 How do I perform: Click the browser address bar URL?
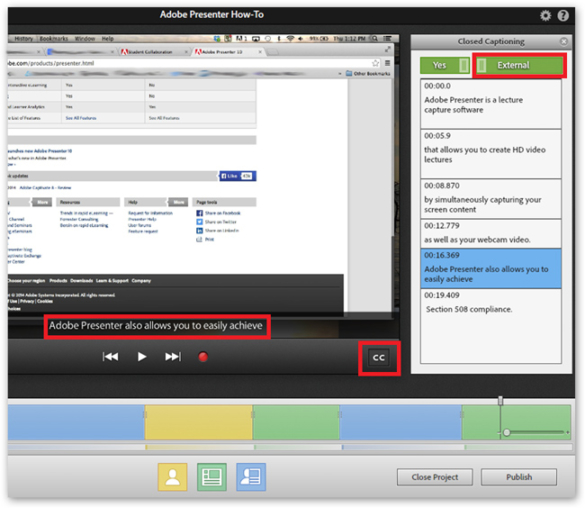click(51, 63)
